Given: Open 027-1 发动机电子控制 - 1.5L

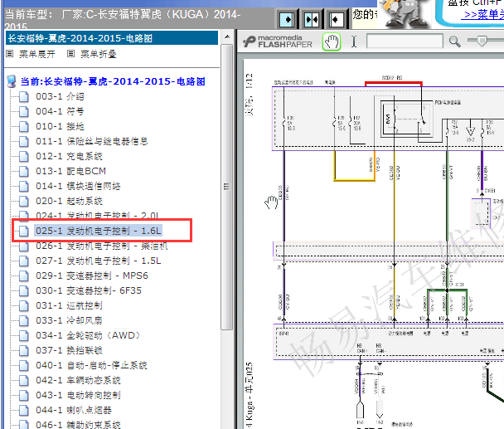Looking at the screenshot, I should pos(98,261).
